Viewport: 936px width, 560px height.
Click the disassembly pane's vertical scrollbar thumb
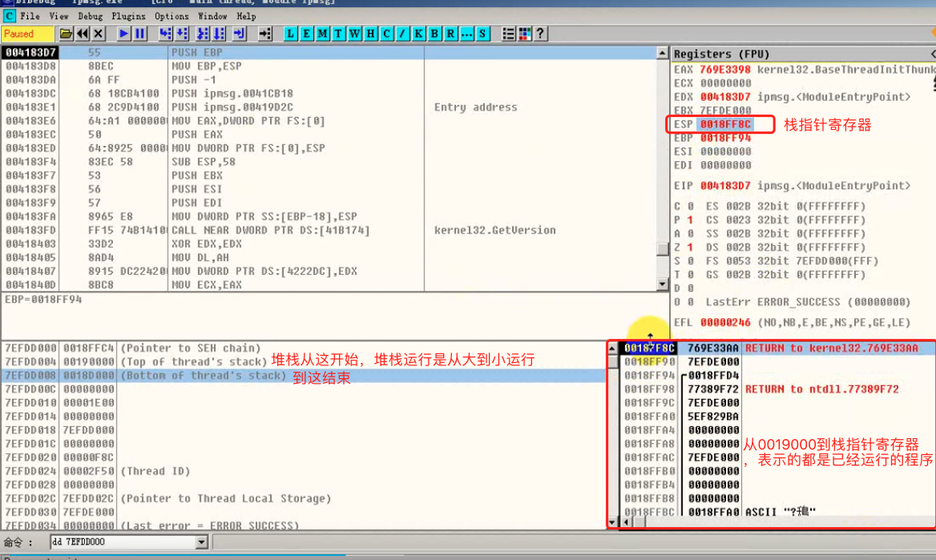click(x=662, y=249)
